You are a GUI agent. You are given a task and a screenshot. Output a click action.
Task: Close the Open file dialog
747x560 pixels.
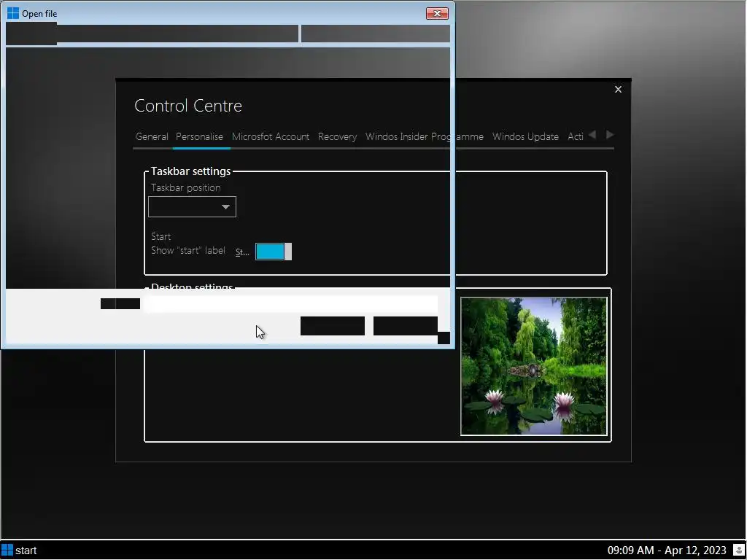point(437,13)
